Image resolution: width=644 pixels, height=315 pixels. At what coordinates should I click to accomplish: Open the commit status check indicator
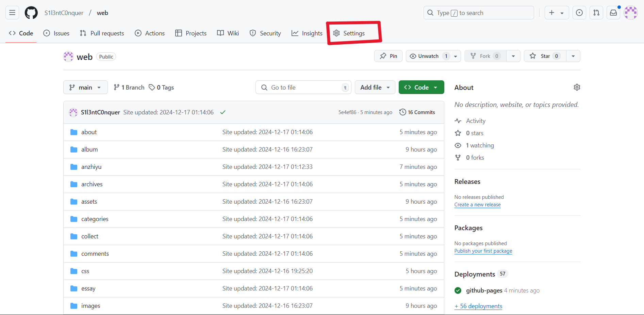(223, 112)
